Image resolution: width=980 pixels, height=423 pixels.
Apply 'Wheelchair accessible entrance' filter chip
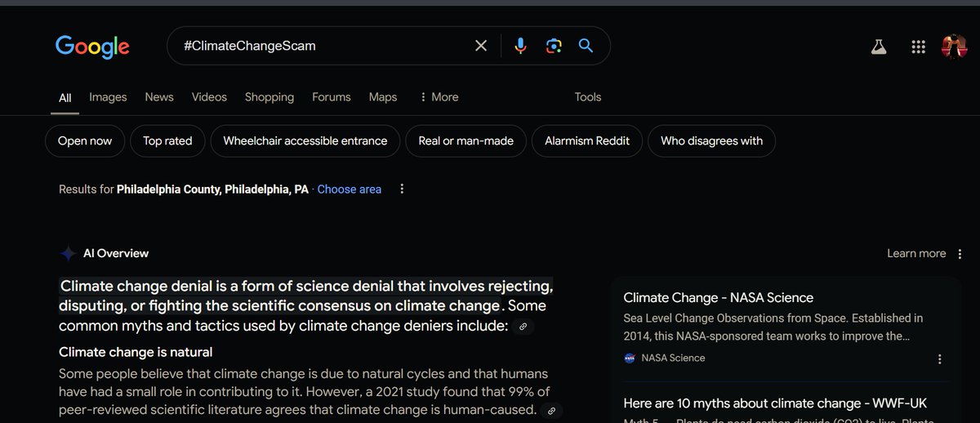(x=305, y=140)
